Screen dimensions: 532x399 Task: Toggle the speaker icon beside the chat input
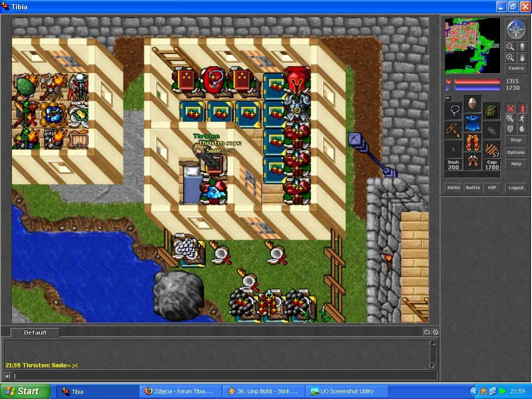pos(7,376)
